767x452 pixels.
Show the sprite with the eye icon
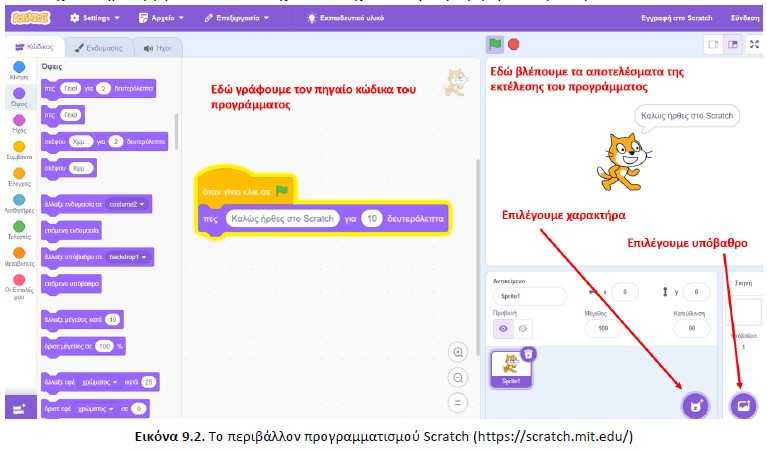[x=501, y=327]
